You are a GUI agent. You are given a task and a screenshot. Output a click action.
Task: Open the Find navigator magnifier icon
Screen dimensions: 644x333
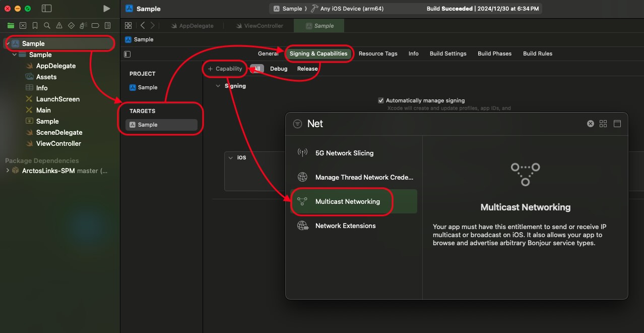pos(47,26)
